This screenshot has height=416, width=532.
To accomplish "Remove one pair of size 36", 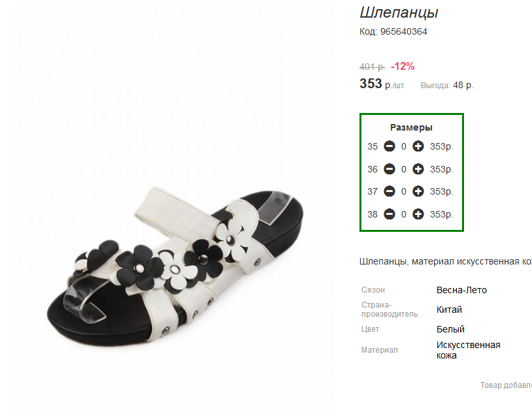I will click(x=389, y=169).
